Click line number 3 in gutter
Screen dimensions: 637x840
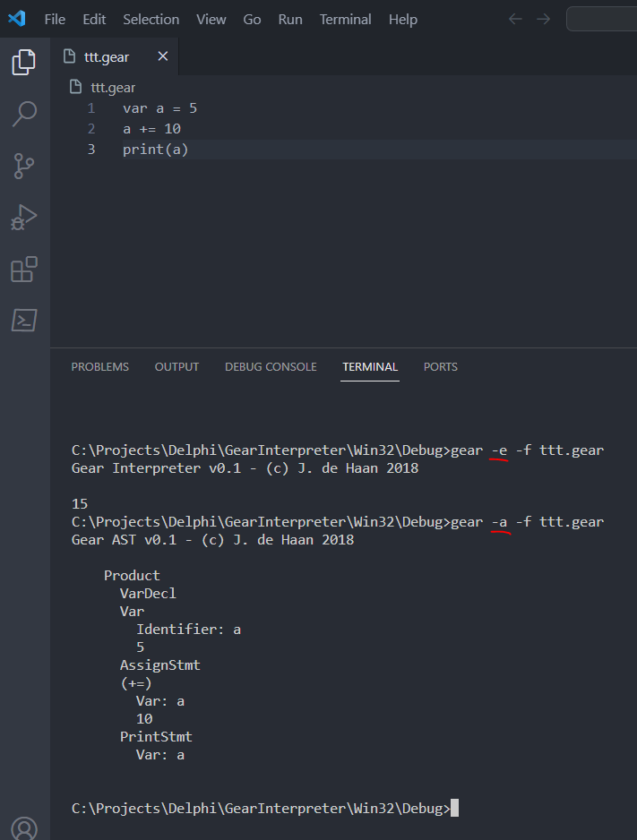coord(91,150)
